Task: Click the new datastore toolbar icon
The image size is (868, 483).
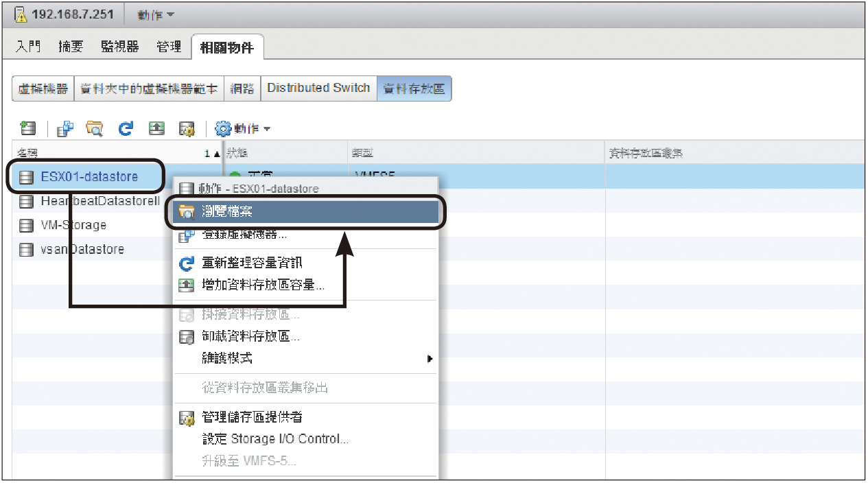Action: [x=27, y=128]
